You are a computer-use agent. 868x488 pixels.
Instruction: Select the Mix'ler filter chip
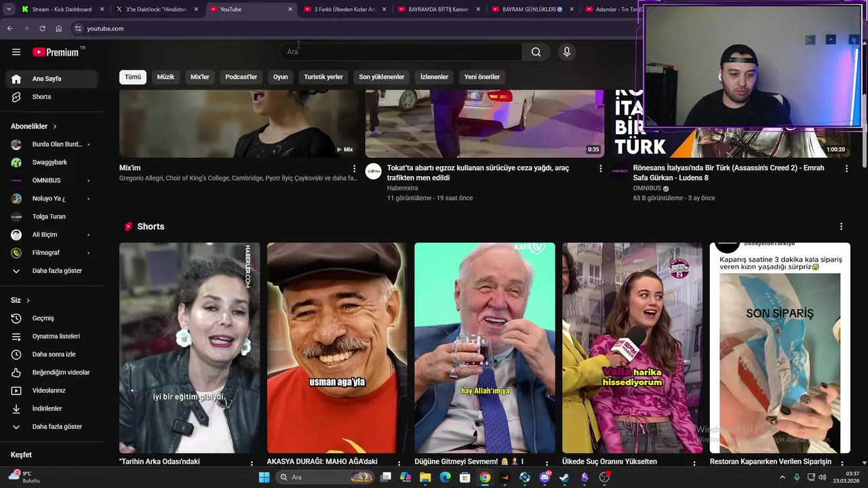click(200, 77)
